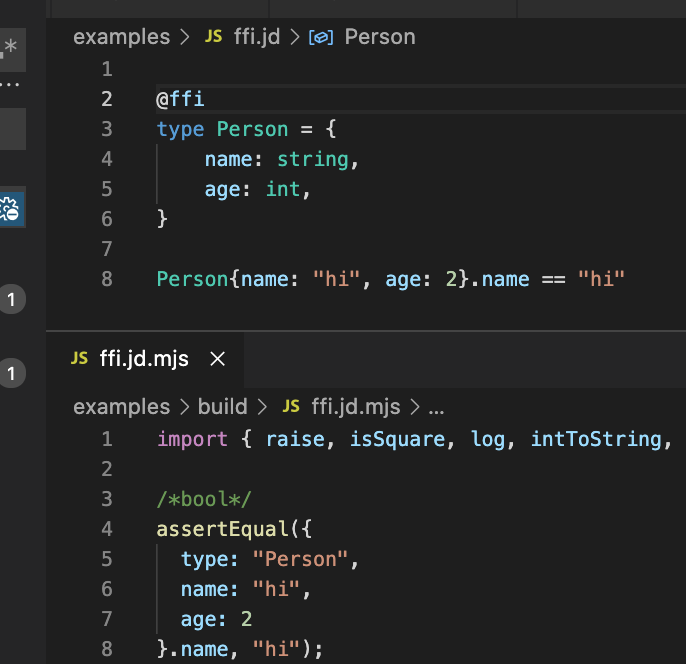Click the intToString import name

(x=596, y=439)
